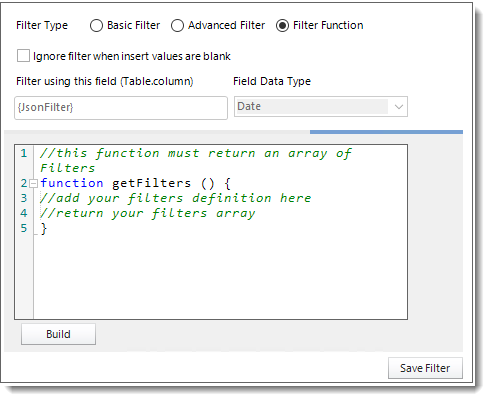Click the first comment line in editor
Screen dimensions: 490x401
196,160
